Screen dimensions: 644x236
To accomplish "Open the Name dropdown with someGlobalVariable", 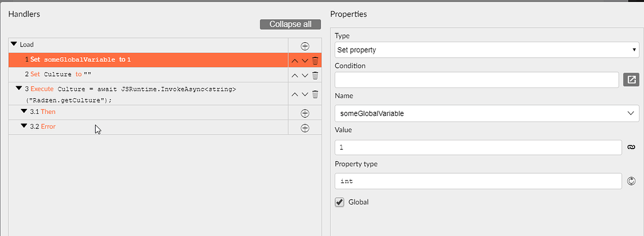I will click(x=487, y=113).
